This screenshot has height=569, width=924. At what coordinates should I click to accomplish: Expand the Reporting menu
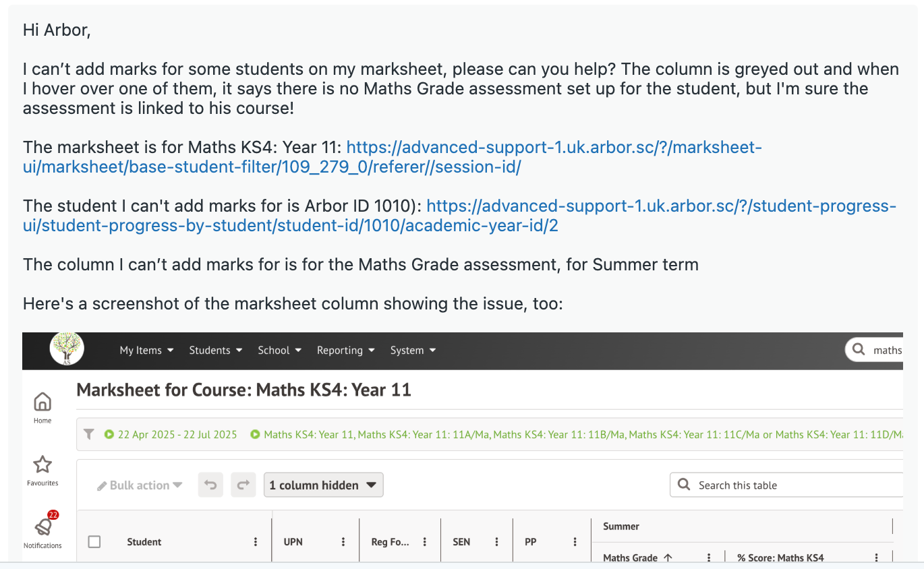point(345,351)
